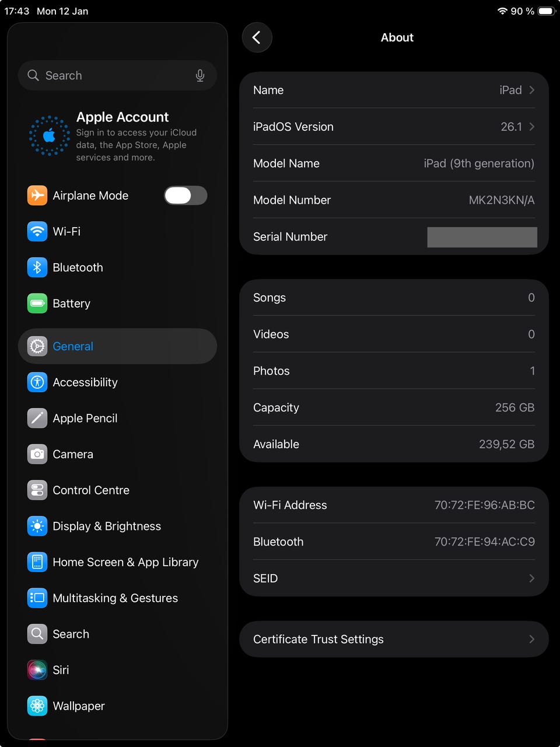Viewport: 560px width, 747px height.
Task: Tap the greyed-out Serial Number value
Action: [482, 237]
